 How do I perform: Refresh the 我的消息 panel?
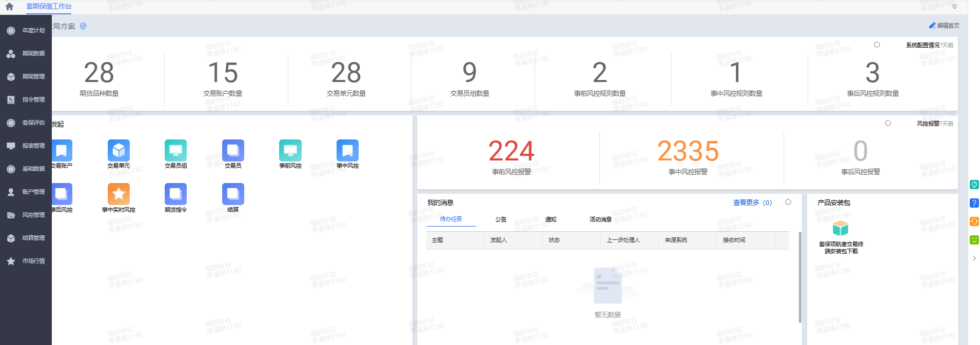point(788,202)
